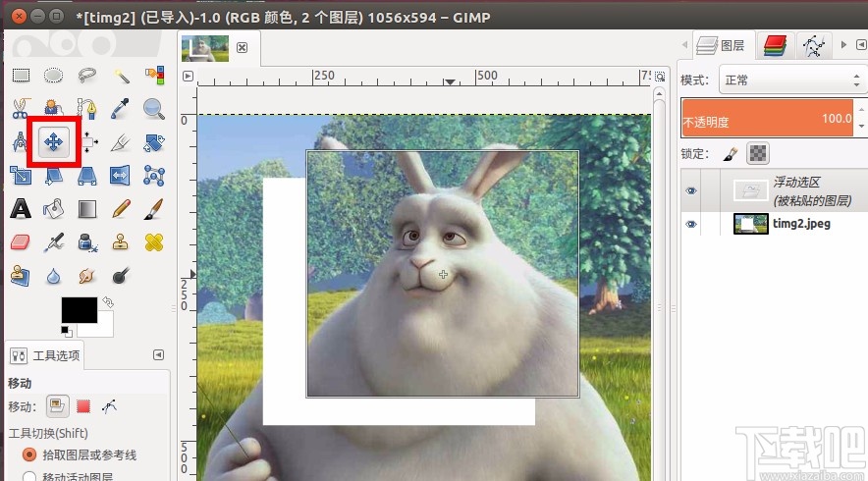Reset colors to default black and white
This screenshot has height=481, width=868.
(x=66, y=331)
